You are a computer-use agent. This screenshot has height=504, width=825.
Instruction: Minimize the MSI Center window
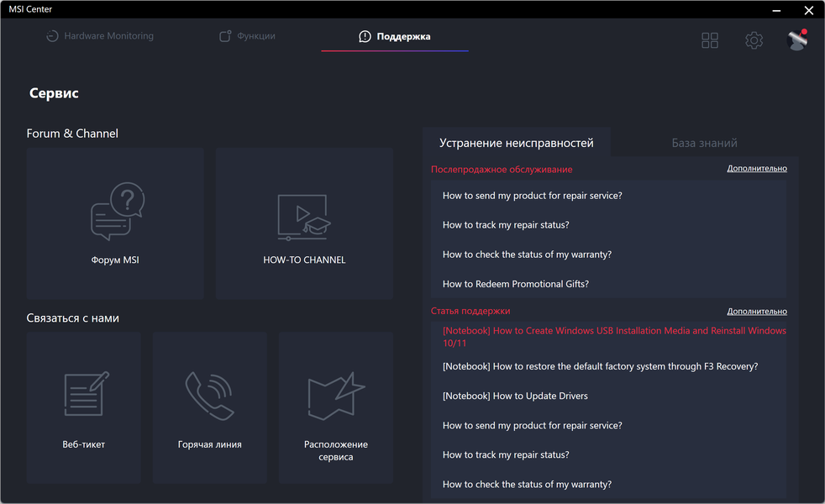click(x=776, y=10)
